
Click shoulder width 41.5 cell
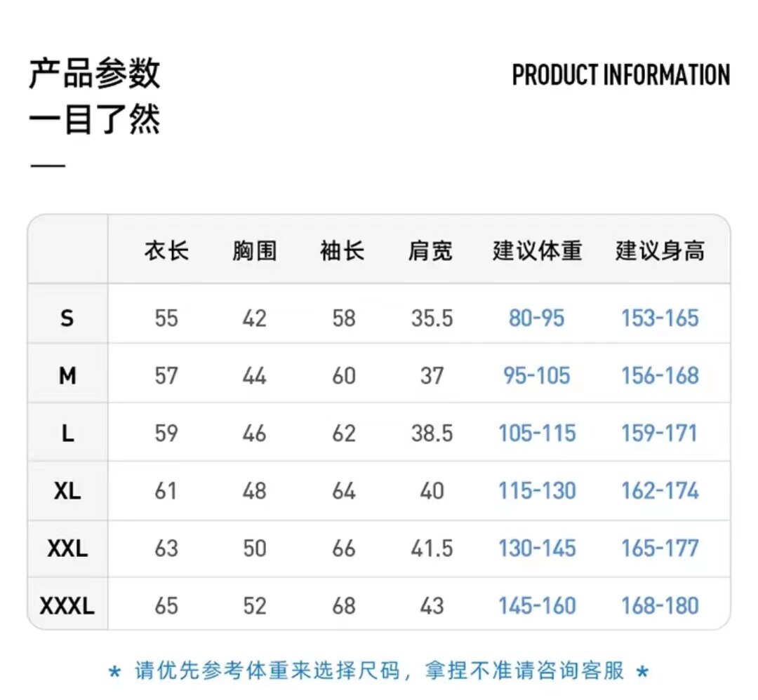click(432, 548)
